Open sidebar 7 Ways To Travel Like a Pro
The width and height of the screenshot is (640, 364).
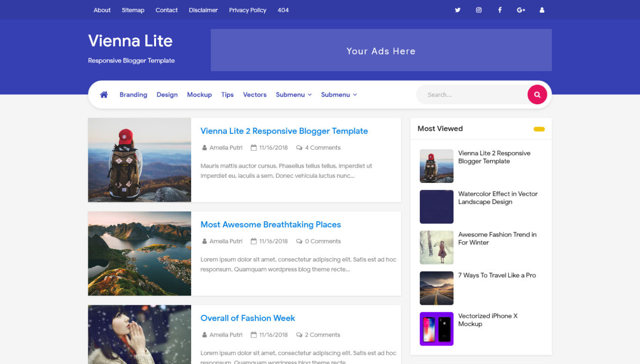point(497,275)
